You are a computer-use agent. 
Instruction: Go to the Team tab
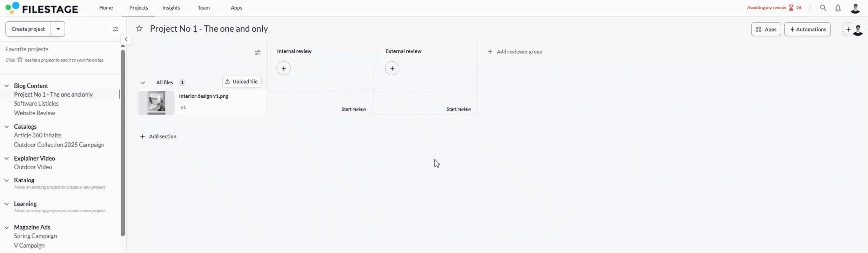click(x=203, y=8)
